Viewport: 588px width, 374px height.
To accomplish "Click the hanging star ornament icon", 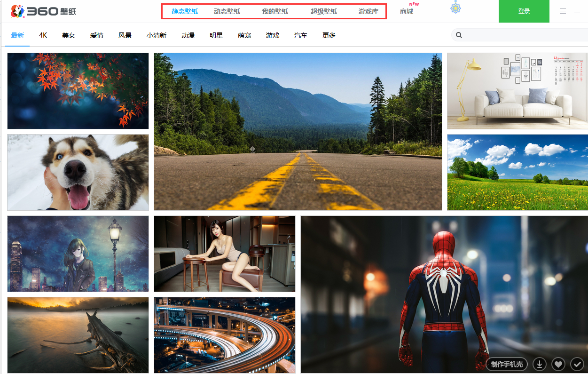I will pyautogui.click(x=455, y=8).
